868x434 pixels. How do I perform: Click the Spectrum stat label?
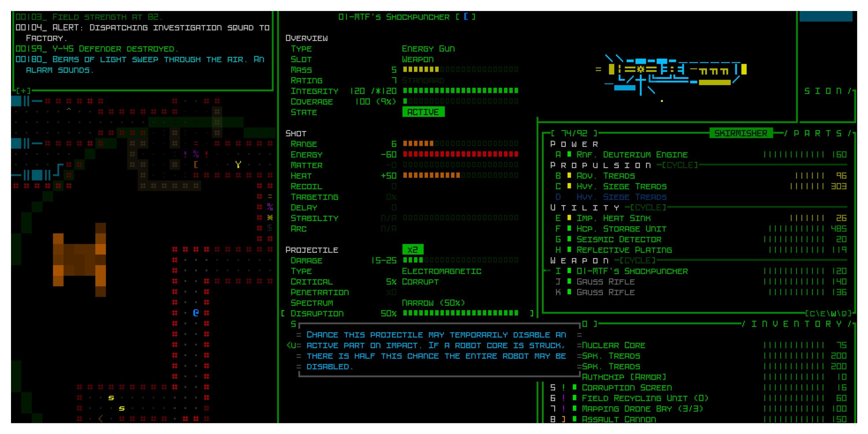312,303
